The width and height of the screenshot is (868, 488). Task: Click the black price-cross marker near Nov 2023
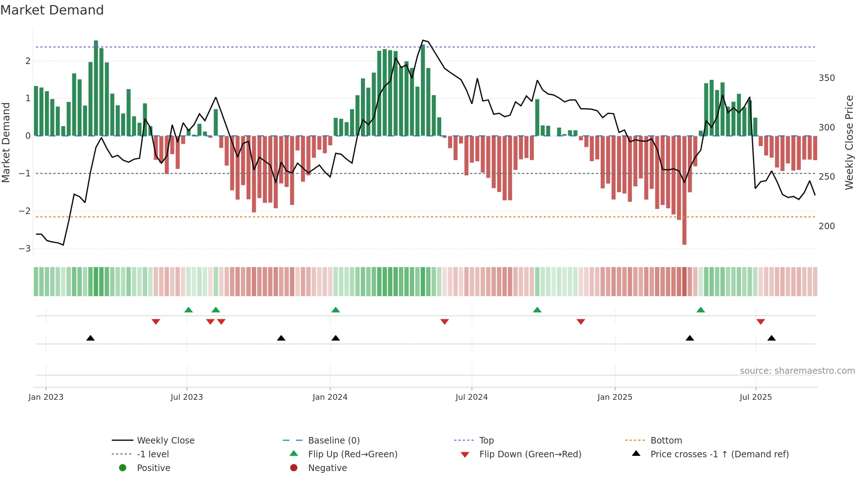[x=281, y=338]
